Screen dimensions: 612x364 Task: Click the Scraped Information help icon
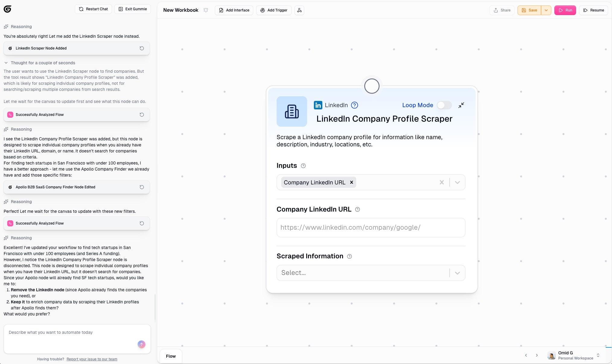pyautogui.click(x=349, y=256)
